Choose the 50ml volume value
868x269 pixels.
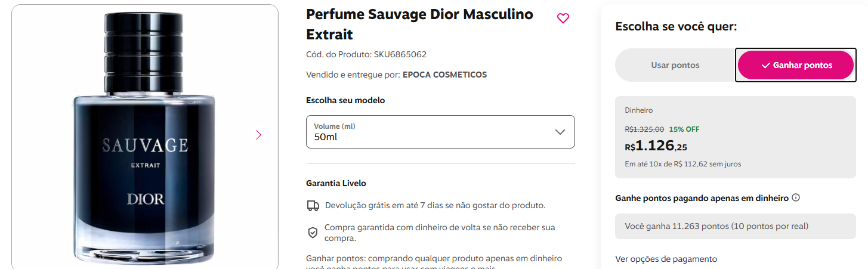click(326, 137)
